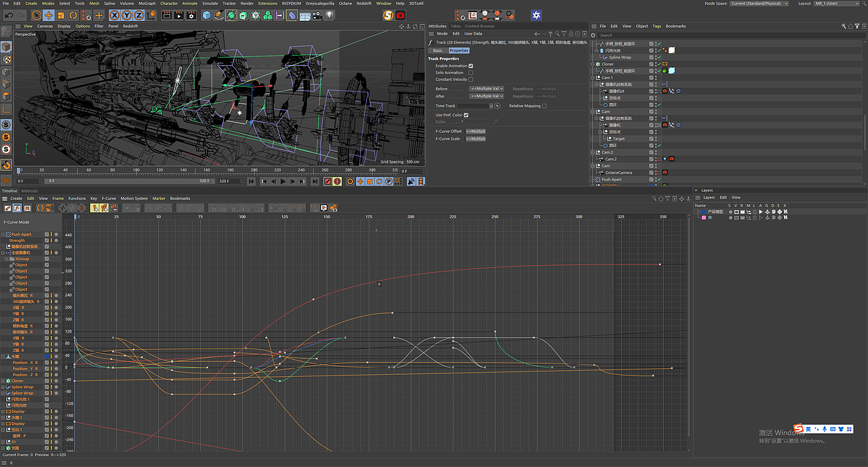The image size is (868, 467).
Task: Switch timeline to Dope Sheet mode icon
Action: tap(8, 207)
